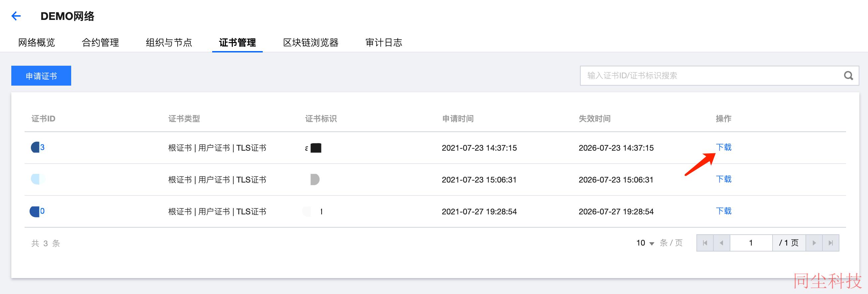Viewport: 868px width, 294px height.
Task: Jump to last page pagination icon
Action: point(831,243)
